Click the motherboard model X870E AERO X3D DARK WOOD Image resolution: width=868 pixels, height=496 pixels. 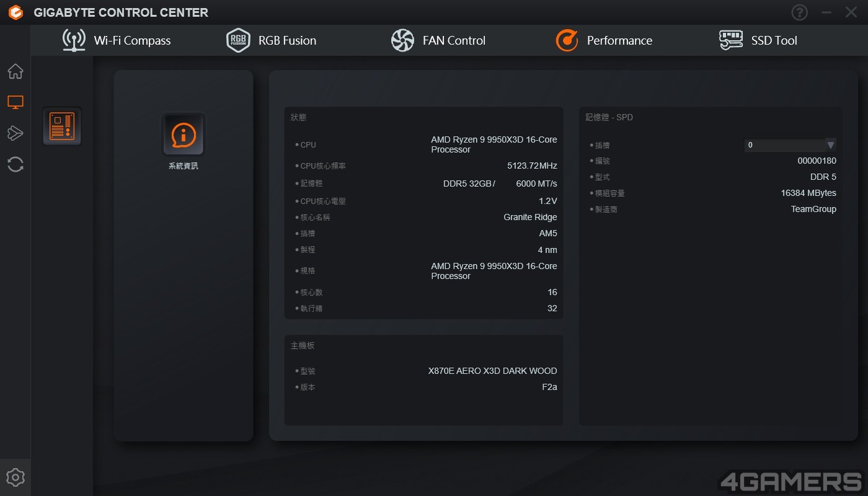click(x=493, y=371)
